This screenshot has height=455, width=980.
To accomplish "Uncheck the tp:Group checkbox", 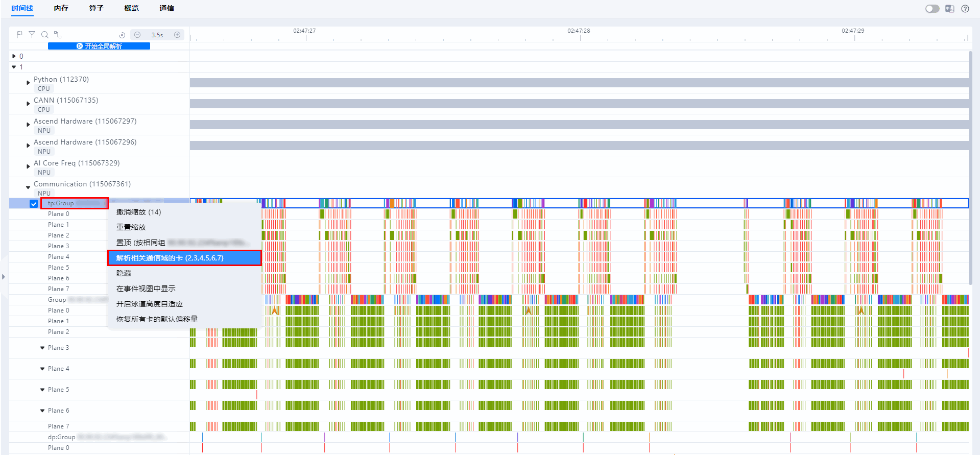I will pos(34,204).
